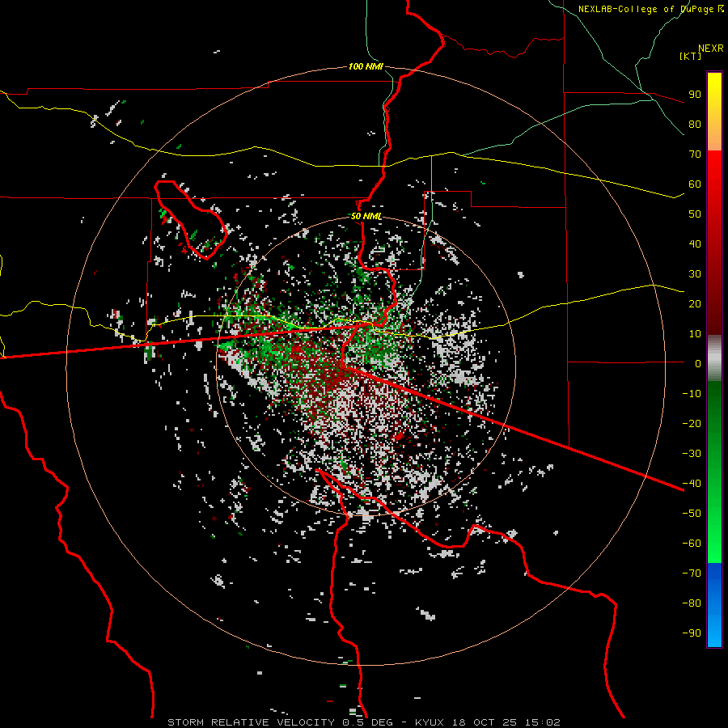The image size is (728, 728).
Task: Click the -90 value on the velocity scale
Action: click(692, 633)
